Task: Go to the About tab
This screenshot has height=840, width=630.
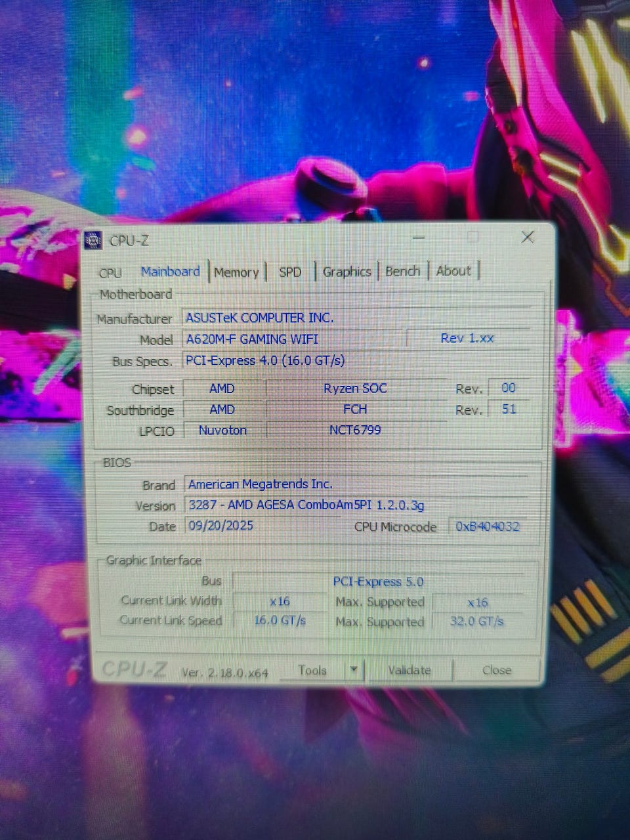Action: [x=453, y=270]
